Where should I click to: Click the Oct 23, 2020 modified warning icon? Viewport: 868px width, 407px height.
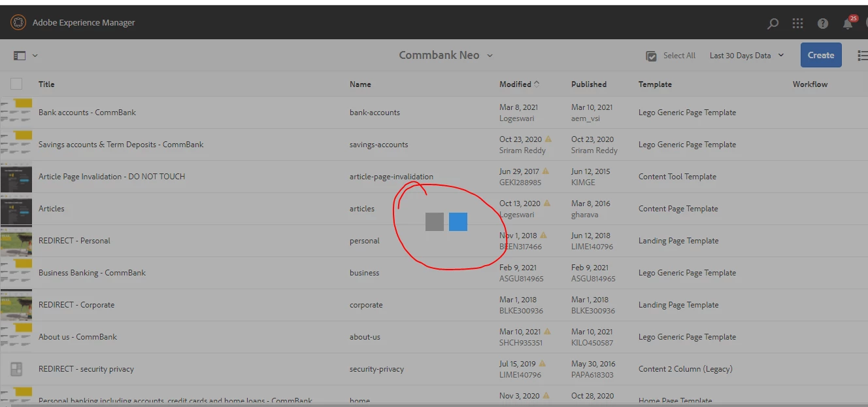[x=548, y=139]
